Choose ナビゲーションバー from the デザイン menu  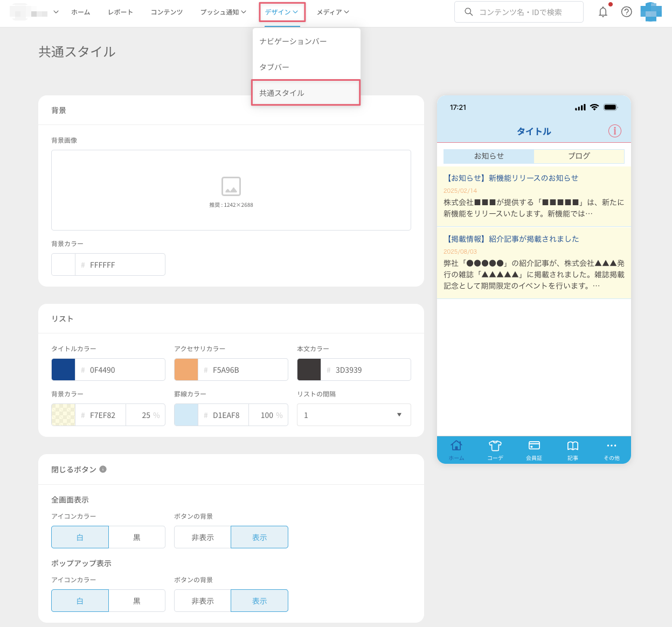[307, 41]
